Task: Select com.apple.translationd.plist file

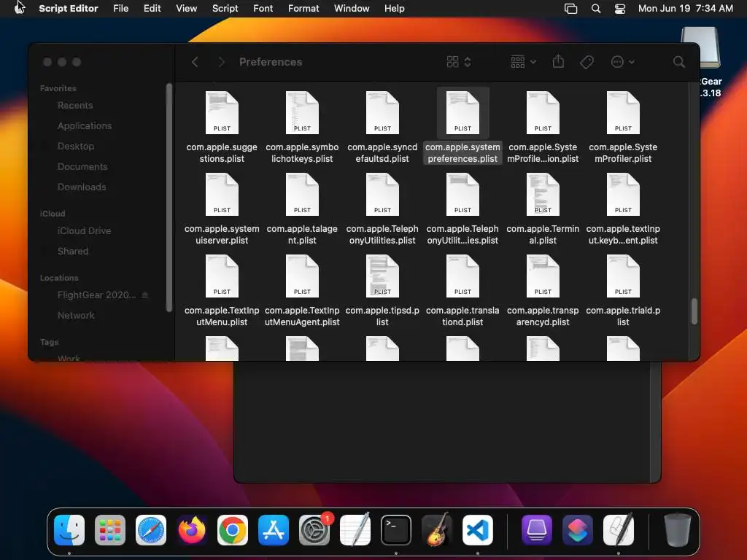Action: [x=462, y=290]
